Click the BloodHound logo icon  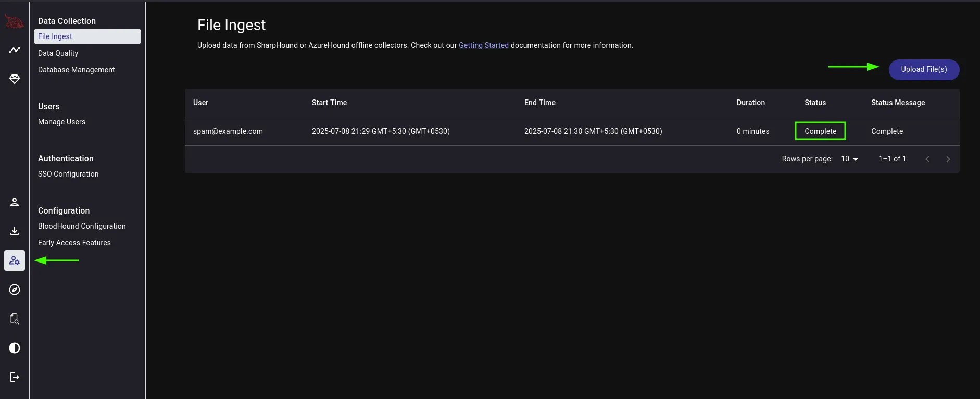click(14, 22)
